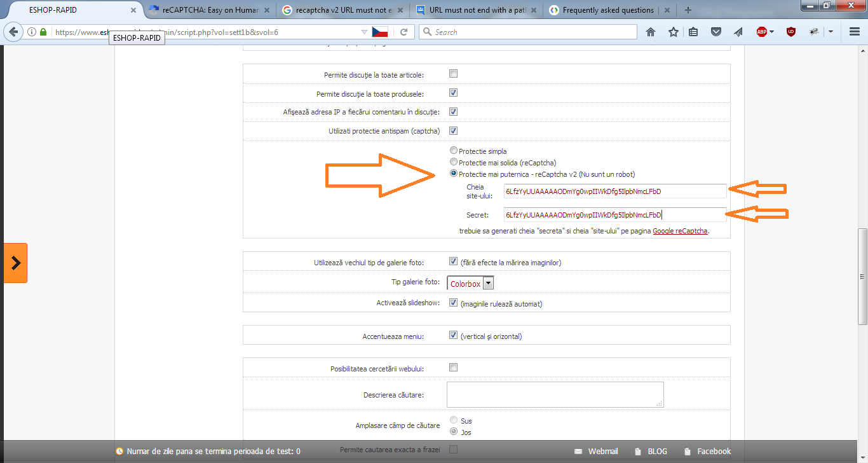Expand the orange side panel arrow

coord(15,263)
